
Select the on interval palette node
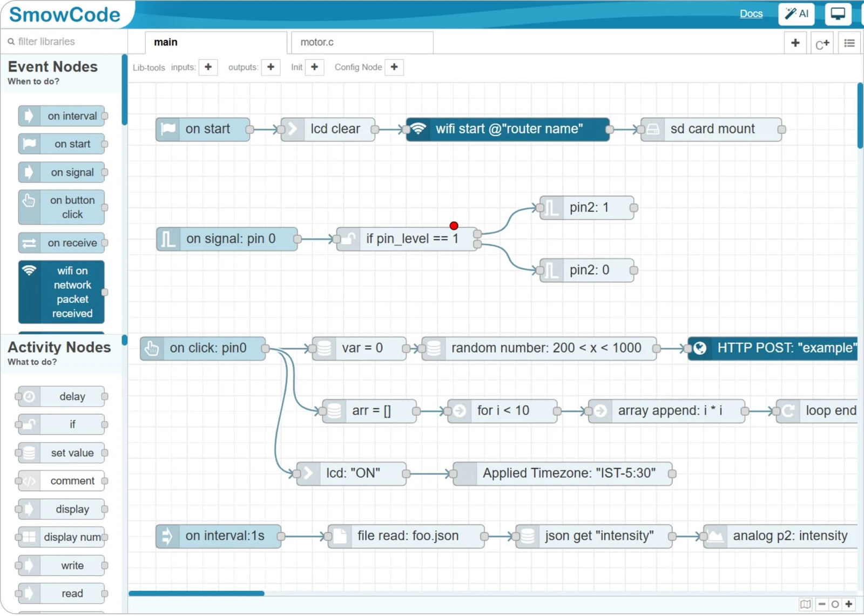point(62,116)
